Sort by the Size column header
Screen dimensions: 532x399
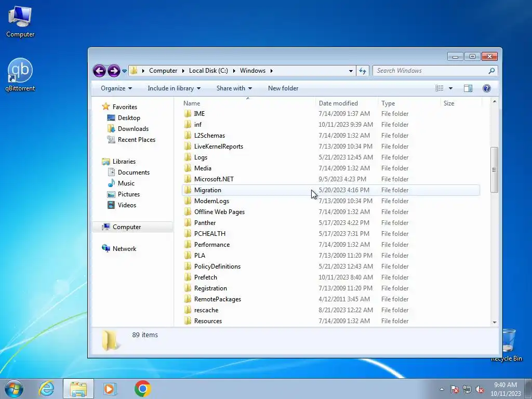[x=461, y=103]
